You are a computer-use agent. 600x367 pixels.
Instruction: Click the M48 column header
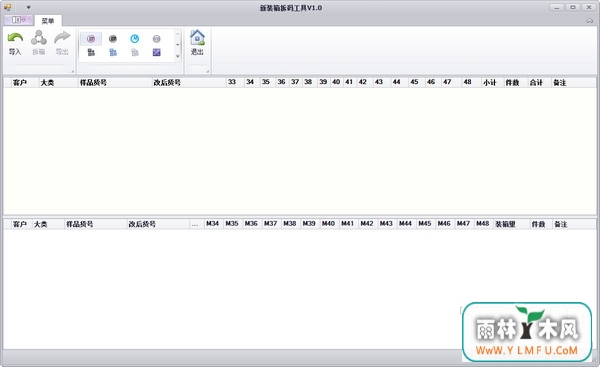[x=483, y=223]
